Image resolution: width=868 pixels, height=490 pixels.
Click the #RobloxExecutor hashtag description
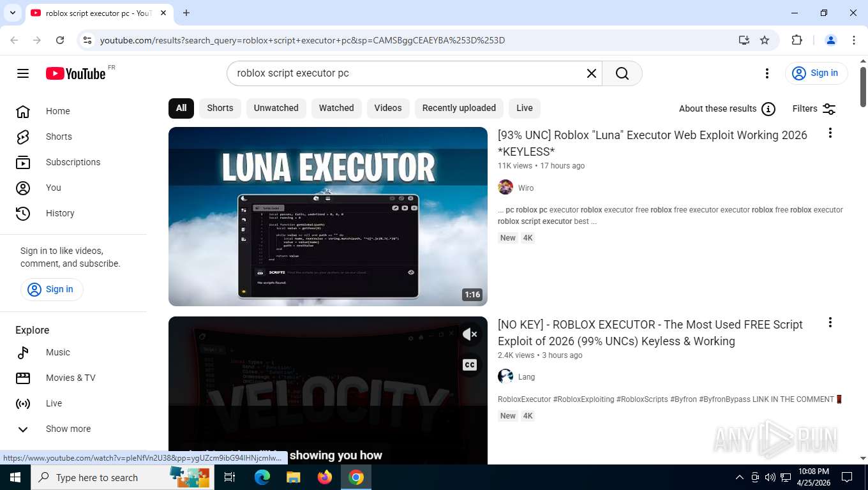coord(524,399)
